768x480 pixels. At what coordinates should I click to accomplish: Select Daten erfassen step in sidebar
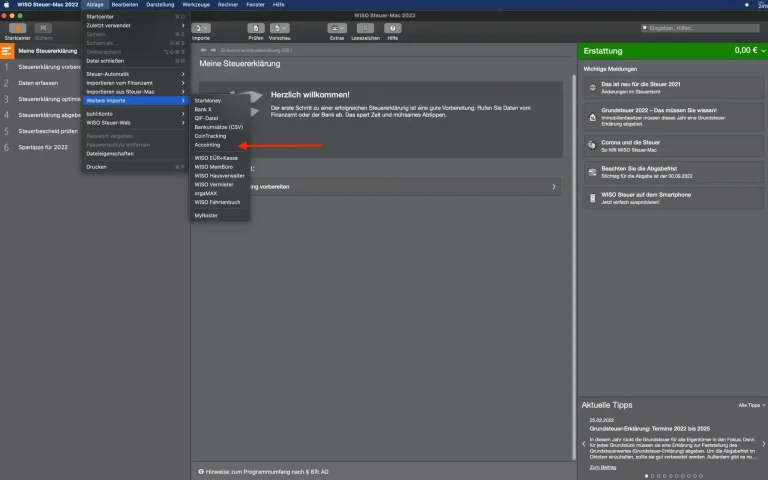click(x=40, y=83)
